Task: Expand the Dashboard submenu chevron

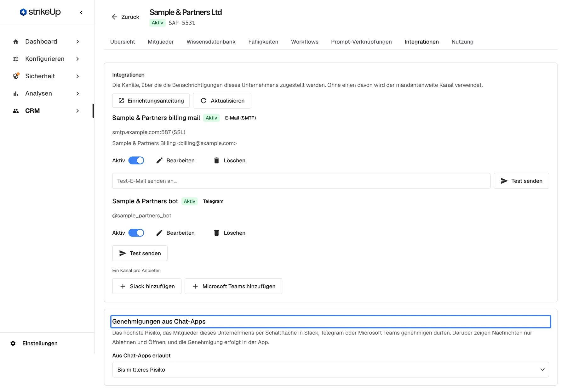Action: click(x=77, y=42)
